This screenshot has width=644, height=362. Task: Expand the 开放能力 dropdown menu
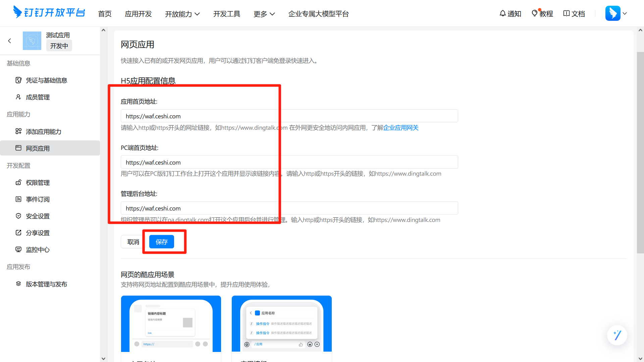click(182, 14)
